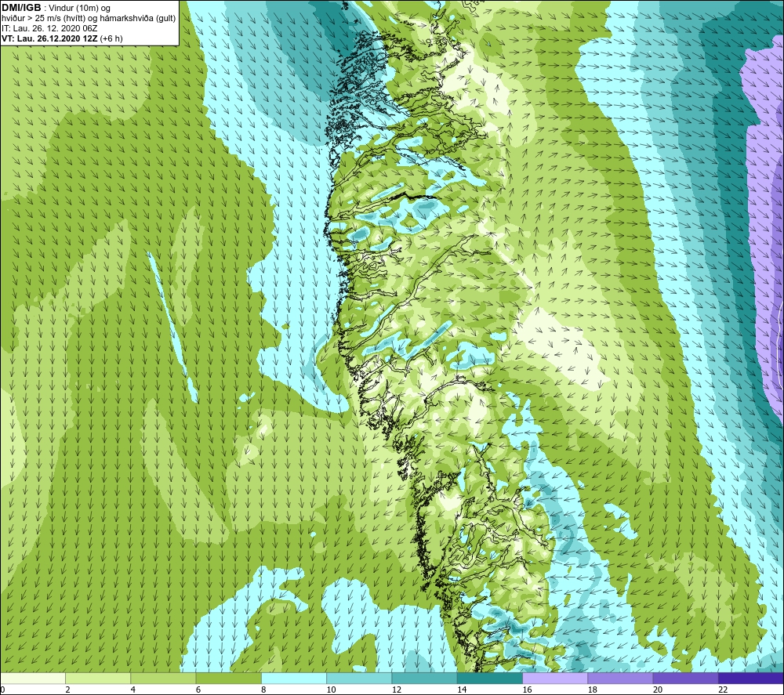Click the scale label '6'
784x695 pixels.
coord(198,690)
